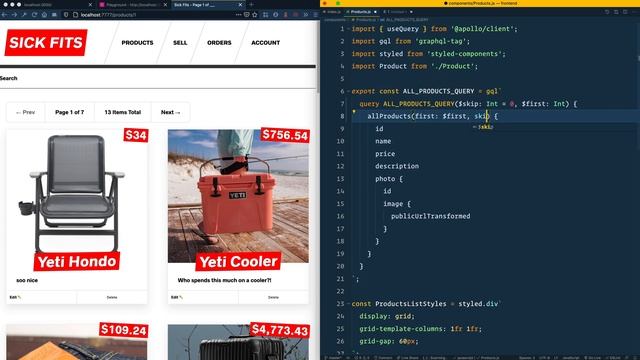This screenshot has height=360, width=640.
Task: Click the $4,773.43 price tag
Action: [x=280, y=330]
